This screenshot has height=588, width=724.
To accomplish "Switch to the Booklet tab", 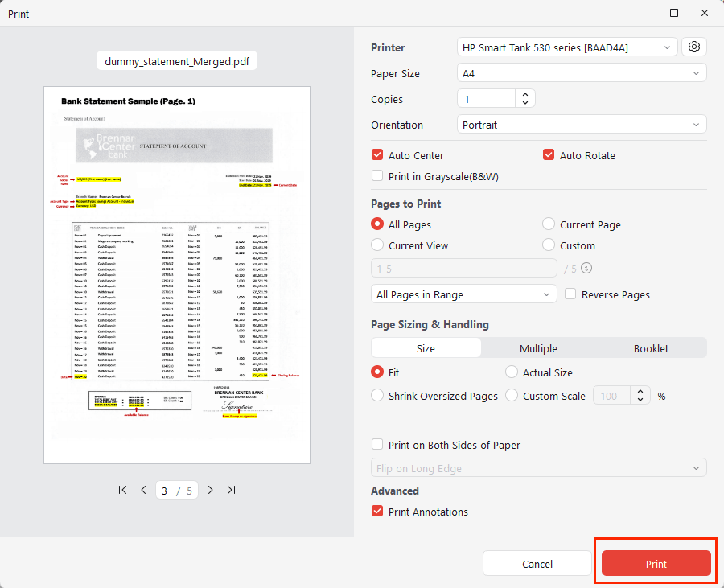I will click(x=651, y=348).
